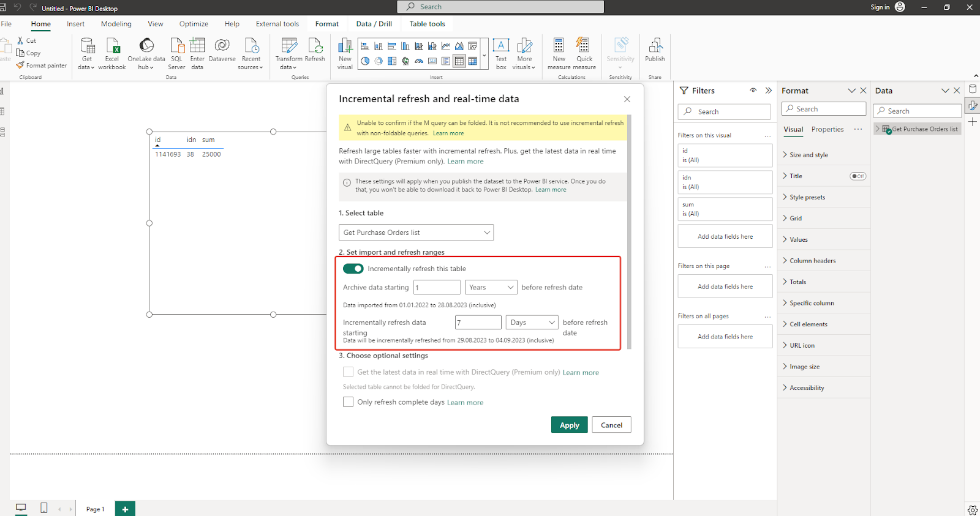The width and height of the screenshot is (980, 516).
Task: Open the OneLake data hub
Action: pos(146,53)
